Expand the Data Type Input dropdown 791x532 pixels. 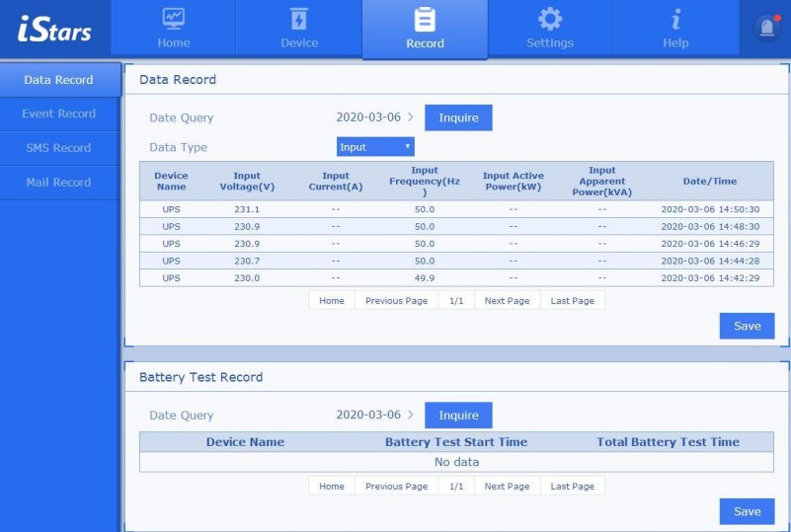(375, 147)
